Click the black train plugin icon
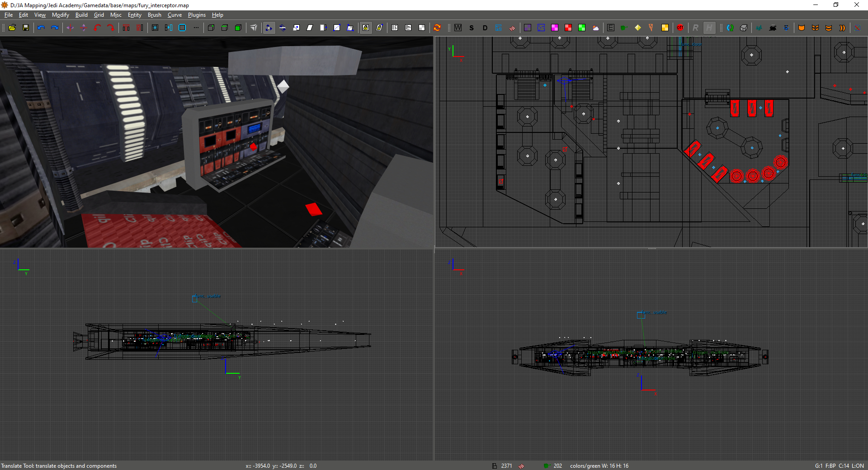The image size is (868, 470). [773, 28]
